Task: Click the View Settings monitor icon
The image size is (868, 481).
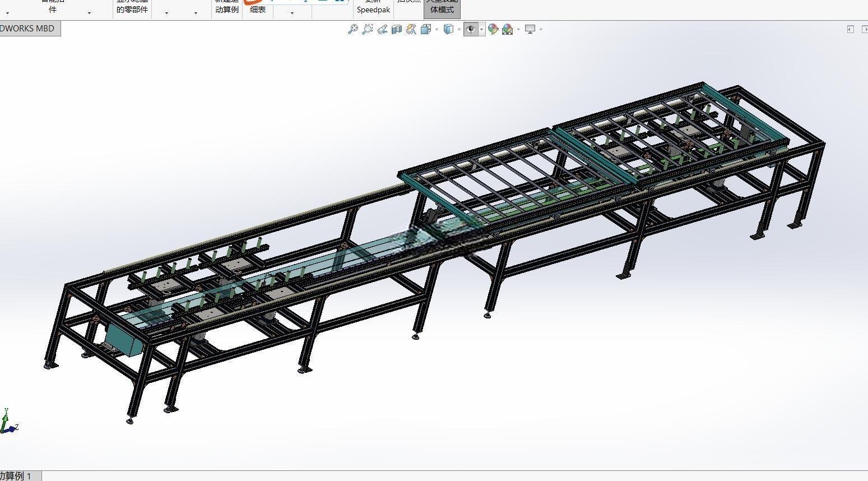Action: (530, 29)
